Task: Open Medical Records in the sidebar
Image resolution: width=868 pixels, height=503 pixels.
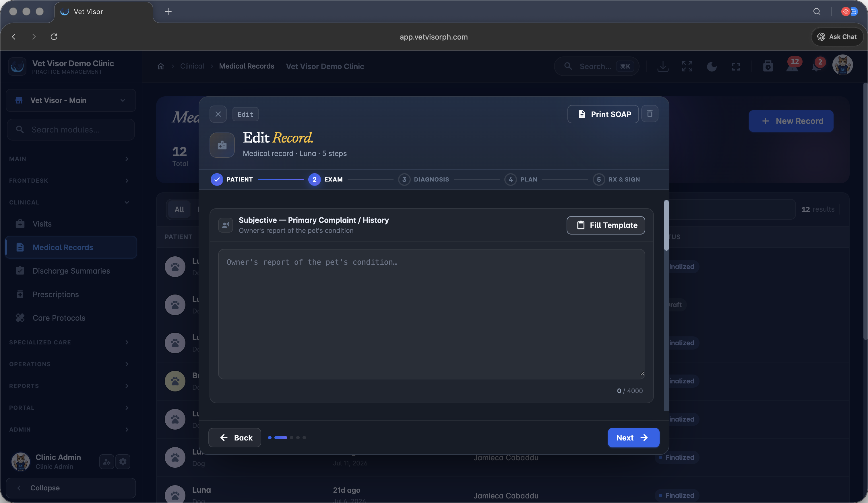Action: (71, 247)
